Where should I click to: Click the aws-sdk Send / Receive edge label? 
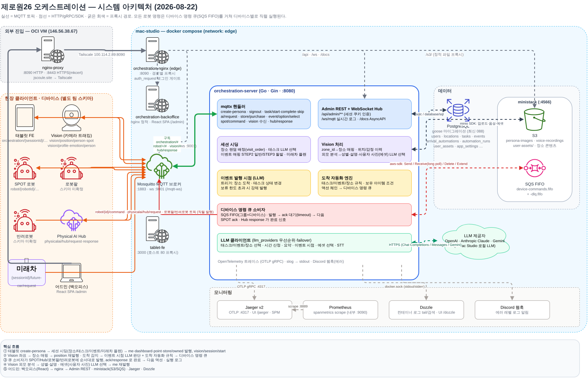pyautogui.click(x=428, y=164)
